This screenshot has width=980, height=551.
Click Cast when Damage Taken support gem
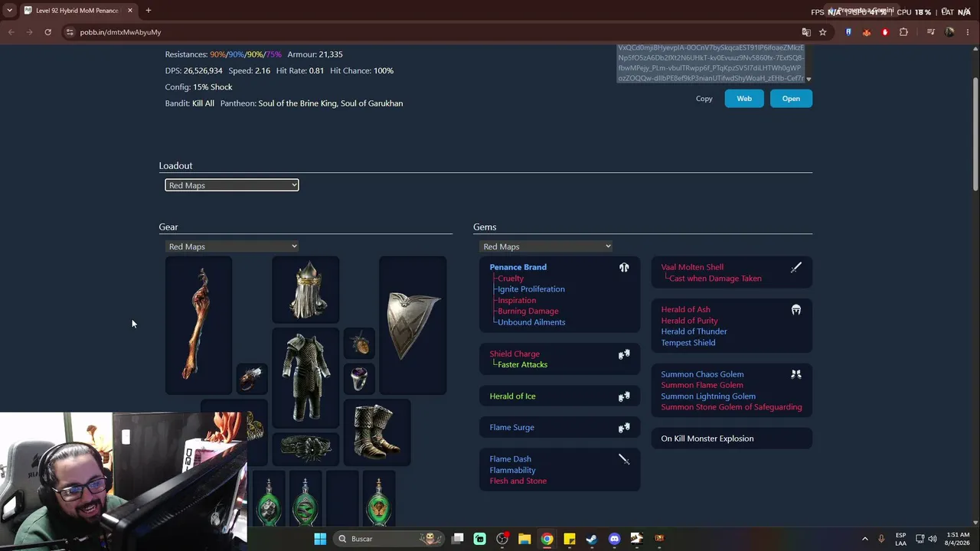(x=715, y=279)
